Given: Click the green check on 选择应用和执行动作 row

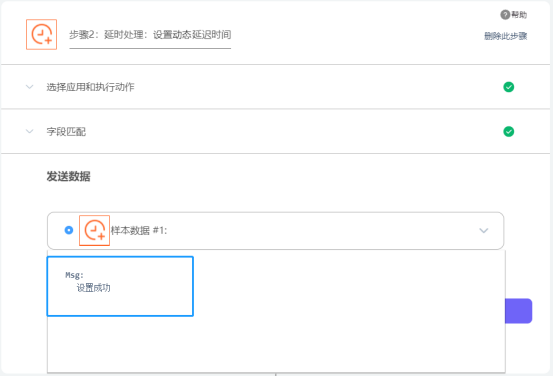Looking at the screenshot, I should pyautogui.click(x=508, y=87).
